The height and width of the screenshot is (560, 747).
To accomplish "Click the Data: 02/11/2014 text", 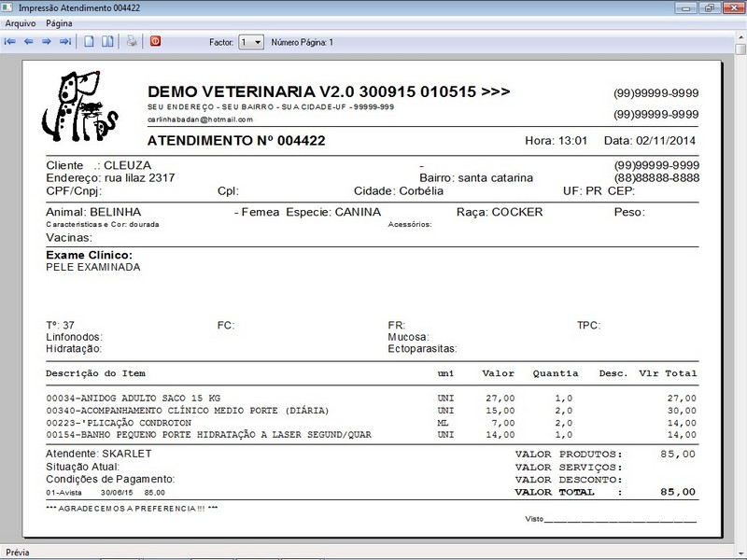I will pos(650,141).
